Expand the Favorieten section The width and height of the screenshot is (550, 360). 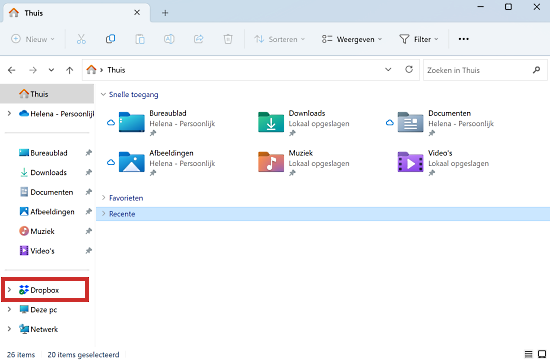[x=103, y=198]
